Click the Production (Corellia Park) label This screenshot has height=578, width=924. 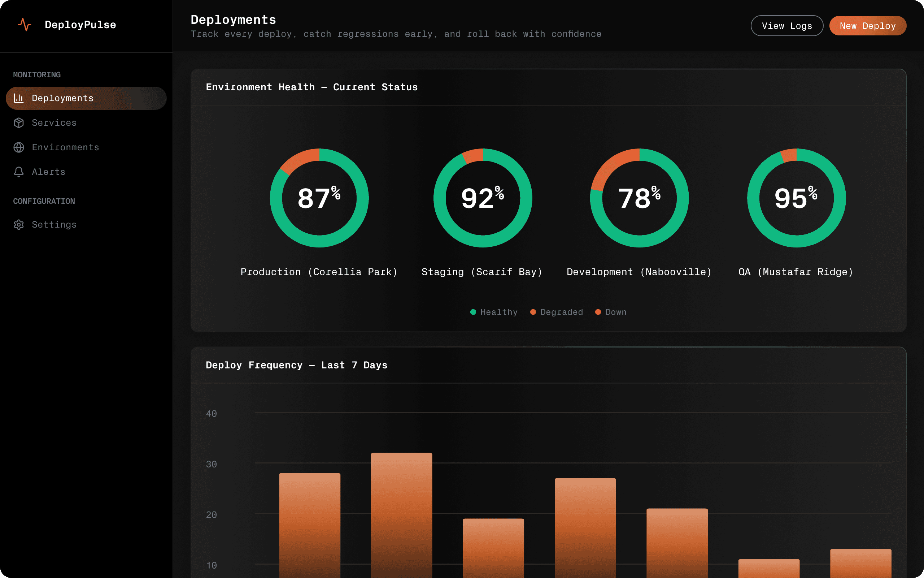point(319,272)
